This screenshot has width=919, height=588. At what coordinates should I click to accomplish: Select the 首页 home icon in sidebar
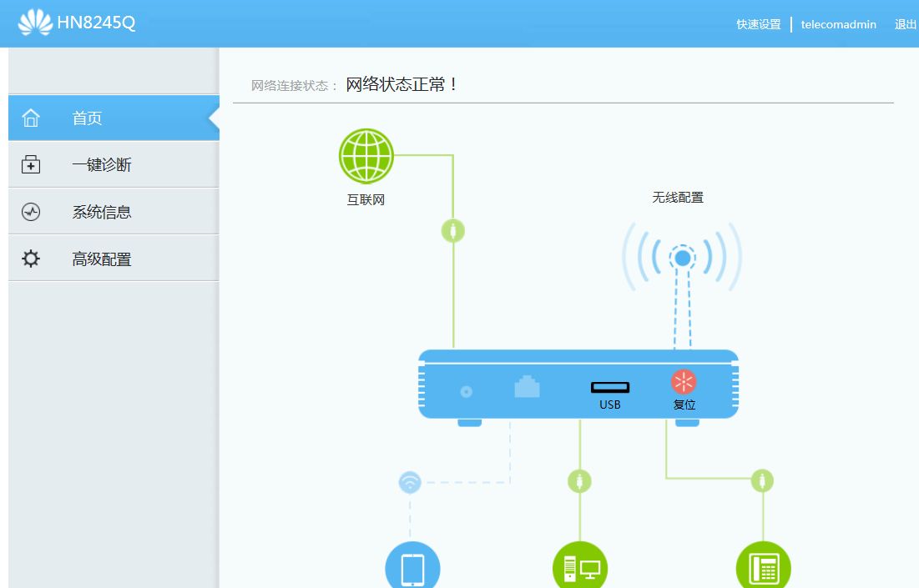point(31,118)
